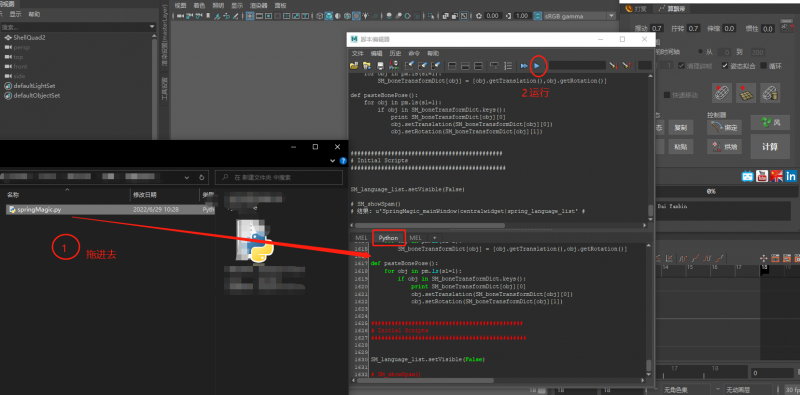800x395 pixels.
Task: Save script with the disk icon
Action: point(380,66)
